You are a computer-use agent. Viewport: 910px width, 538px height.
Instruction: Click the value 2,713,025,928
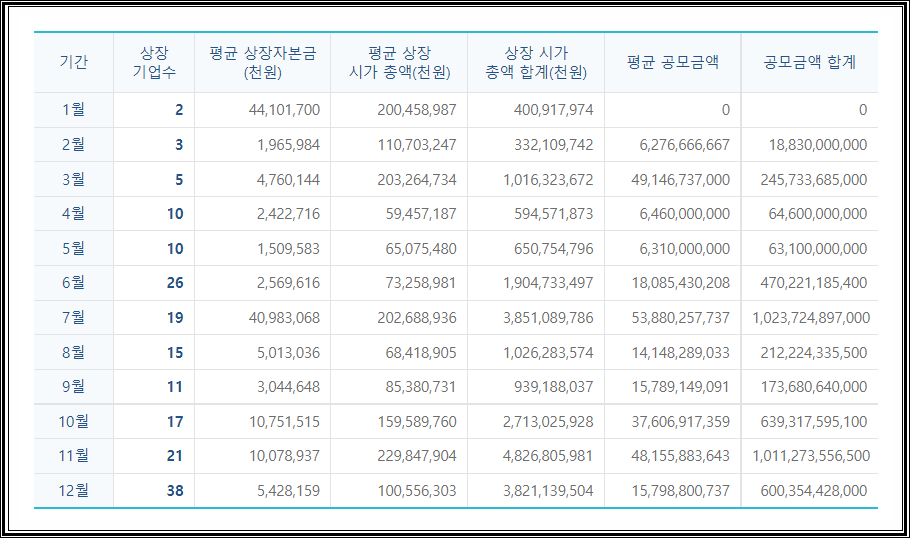pos(548,421)
